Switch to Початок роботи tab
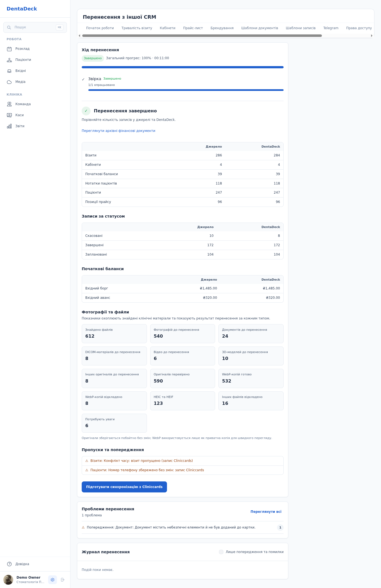 pyautogui.click(x=100, y=28)
